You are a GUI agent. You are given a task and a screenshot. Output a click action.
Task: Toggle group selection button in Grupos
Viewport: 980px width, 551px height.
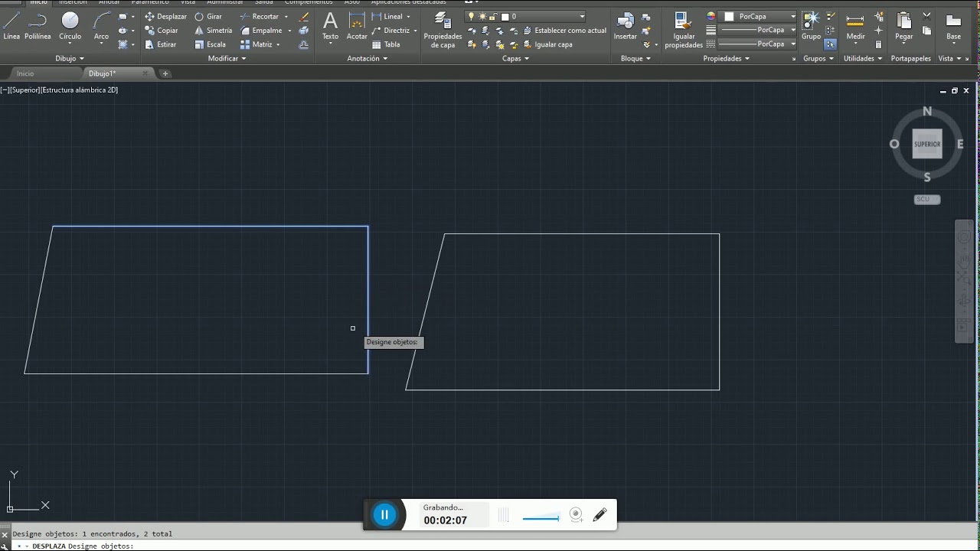click(831, 44)
